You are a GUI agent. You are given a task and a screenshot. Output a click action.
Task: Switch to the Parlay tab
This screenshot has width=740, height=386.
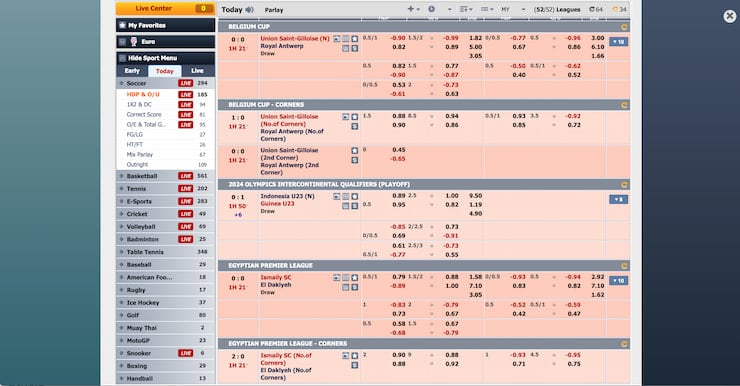274,10
